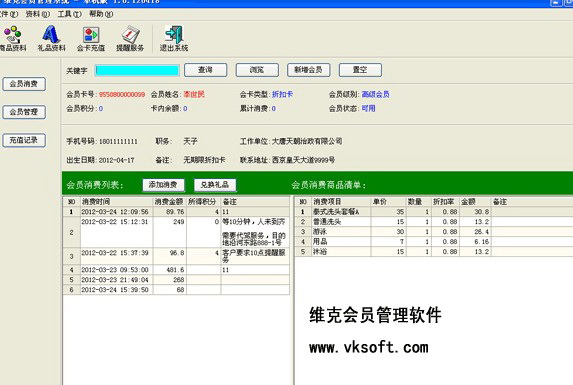Click 所得积分 column header
The height and width of the screenshot is (385, 573).
[x=203, y=202]
